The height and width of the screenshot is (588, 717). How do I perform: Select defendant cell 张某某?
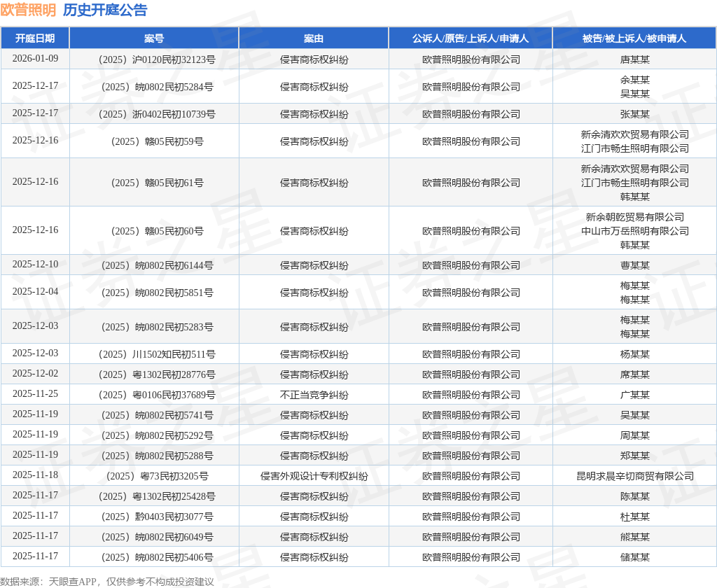(x=634, y=114)
